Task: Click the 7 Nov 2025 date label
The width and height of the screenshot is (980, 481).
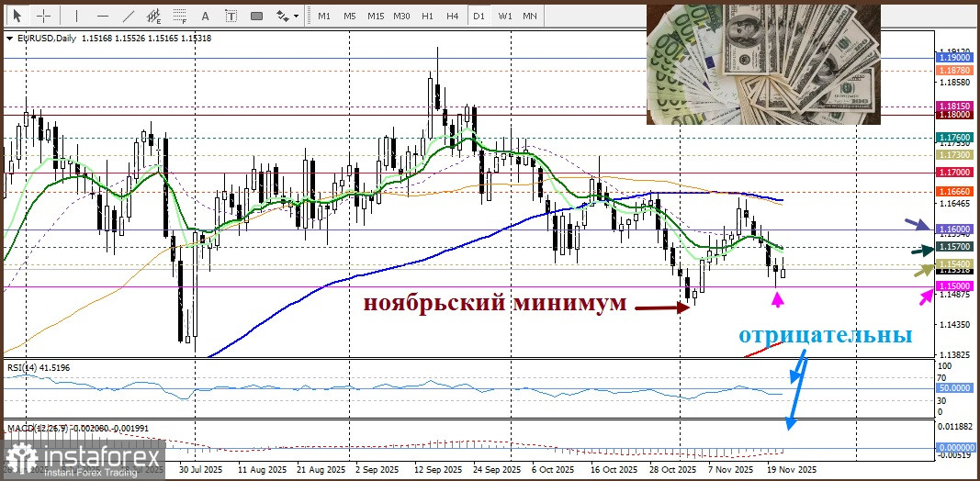Action: point(730,468)
